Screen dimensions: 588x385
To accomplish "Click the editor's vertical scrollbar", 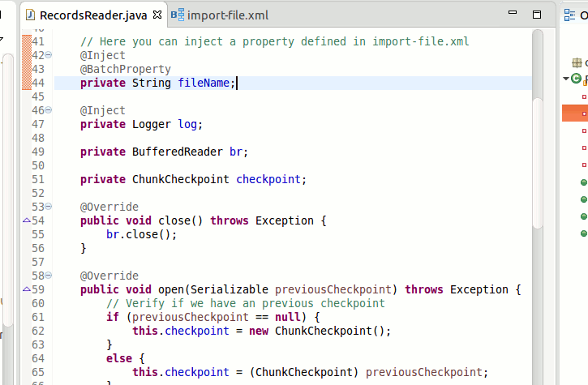I will (537, 162).
